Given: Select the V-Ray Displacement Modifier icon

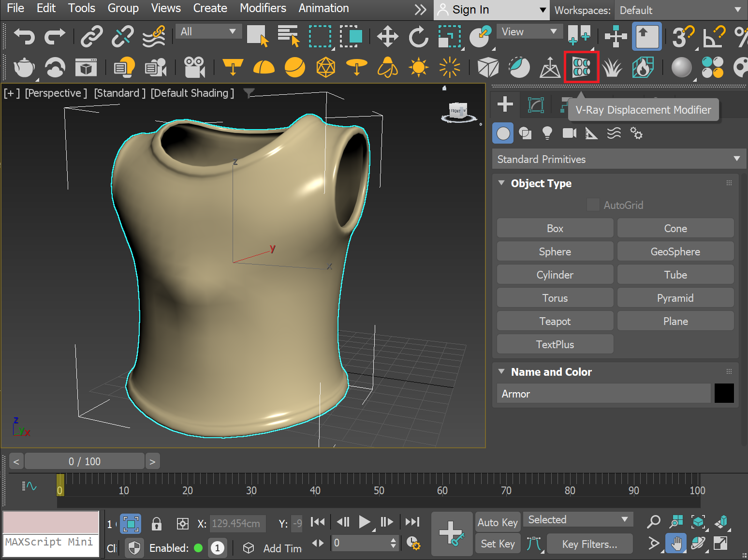Looking at the screenshot, I should tap(581, 67).
